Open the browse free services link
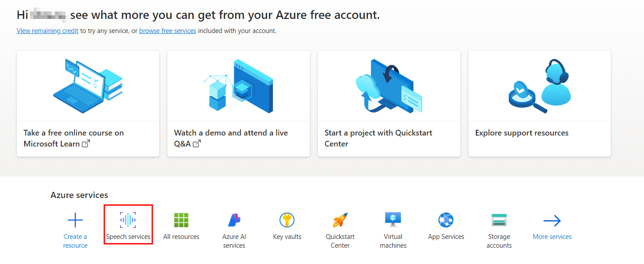This screenshot has width=644, height=264. [x=168, y=31]
